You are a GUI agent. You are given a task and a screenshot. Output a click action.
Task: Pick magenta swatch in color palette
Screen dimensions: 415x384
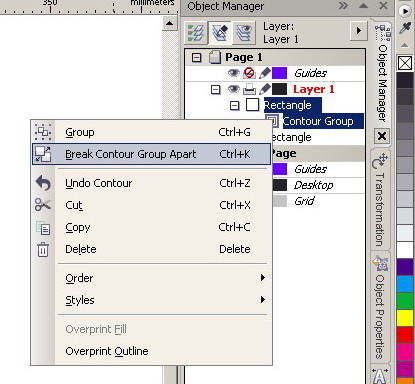pos(405,352)
